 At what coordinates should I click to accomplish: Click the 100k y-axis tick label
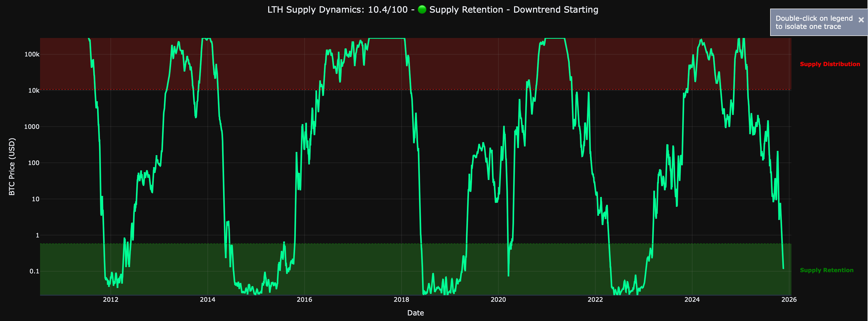tap(32, 54)
